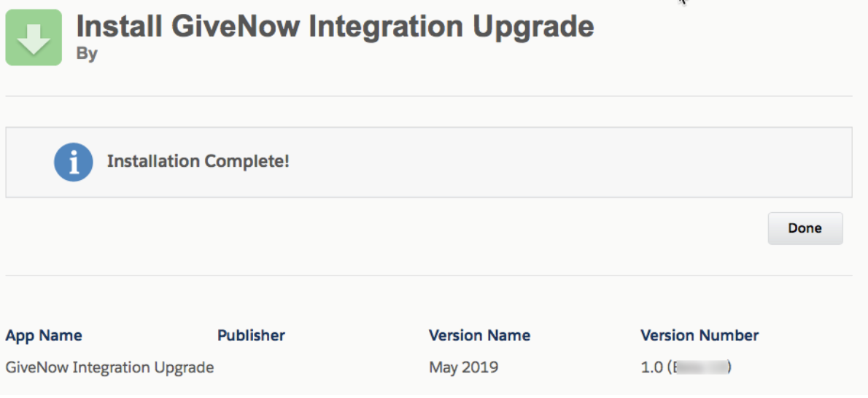868x398 pixels.
Task: Select the Version Number column header
Action: pos(700,335)
